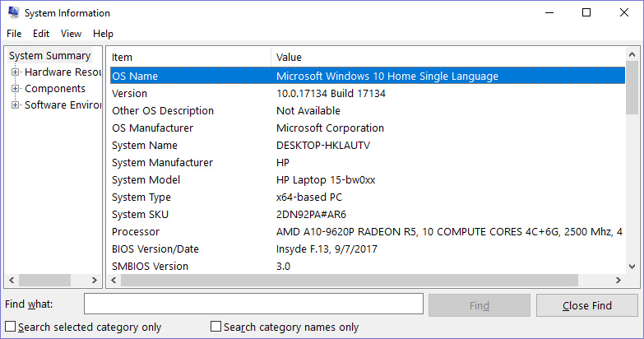Click the Value column header
This screenshot has width=644, height=339.
[448, 57]
